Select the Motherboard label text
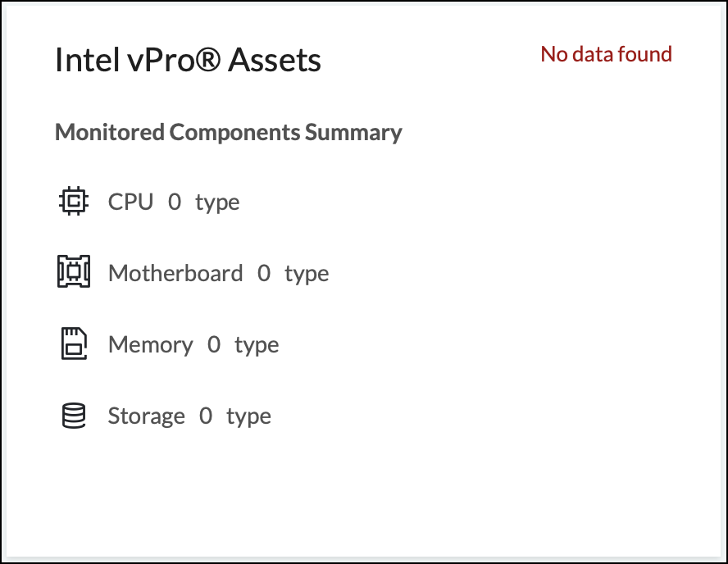The width and height of the screenshot is (728, 564). pos(175,273)
